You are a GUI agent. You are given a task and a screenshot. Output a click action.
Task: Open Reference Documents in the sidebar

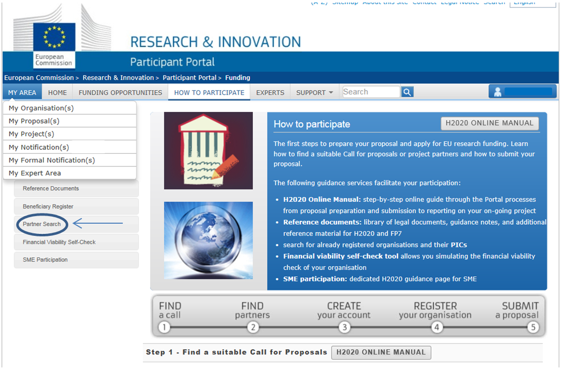pos(76,188)
